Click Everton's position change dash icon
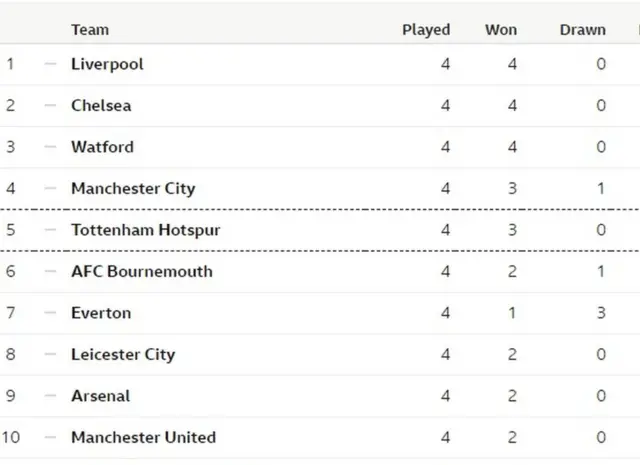This screenshot has width=640, height=465. pyautogui.click(x=50, y=313)
